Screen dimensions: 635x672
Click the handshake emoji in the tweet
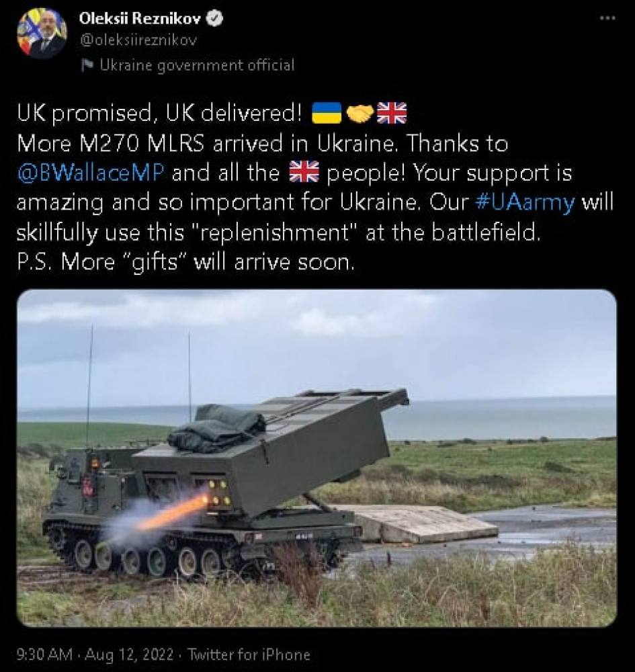coord(359,112)
